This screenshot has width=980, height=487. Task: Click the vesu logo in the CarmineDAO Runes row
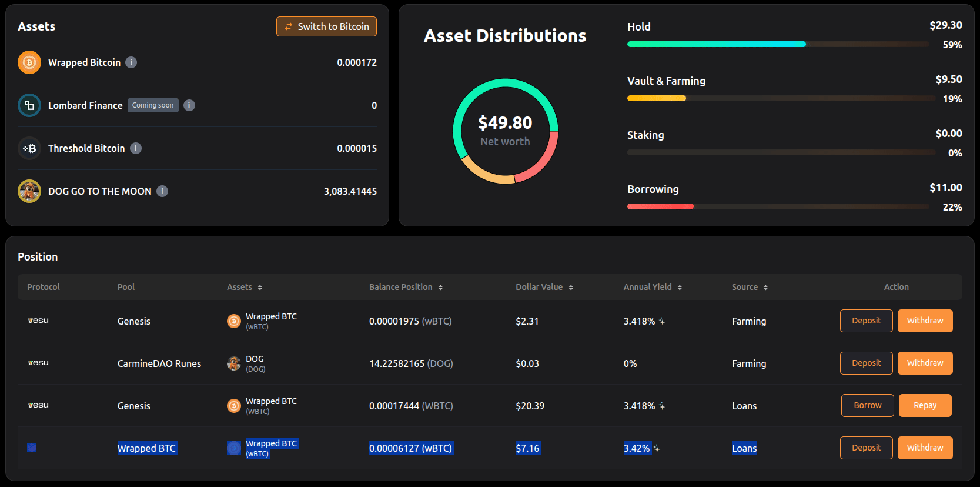click(38, 363)
